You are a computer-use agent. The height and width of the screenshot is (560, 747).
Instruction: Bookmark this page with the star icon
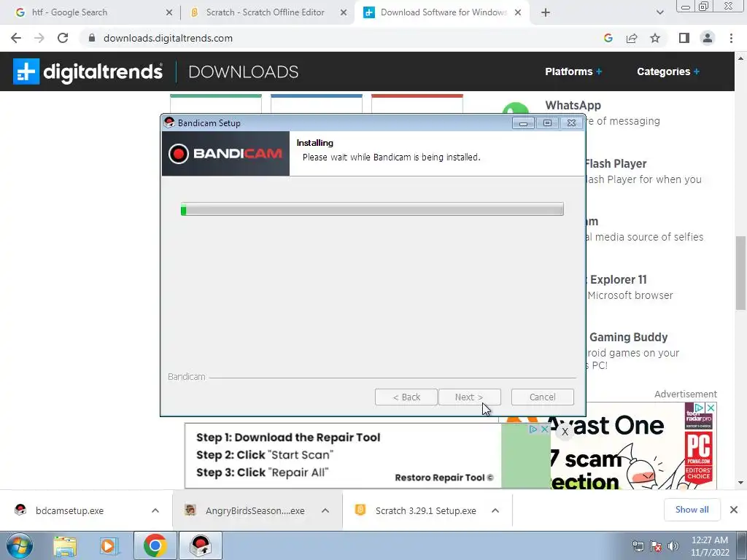point(655,38)
